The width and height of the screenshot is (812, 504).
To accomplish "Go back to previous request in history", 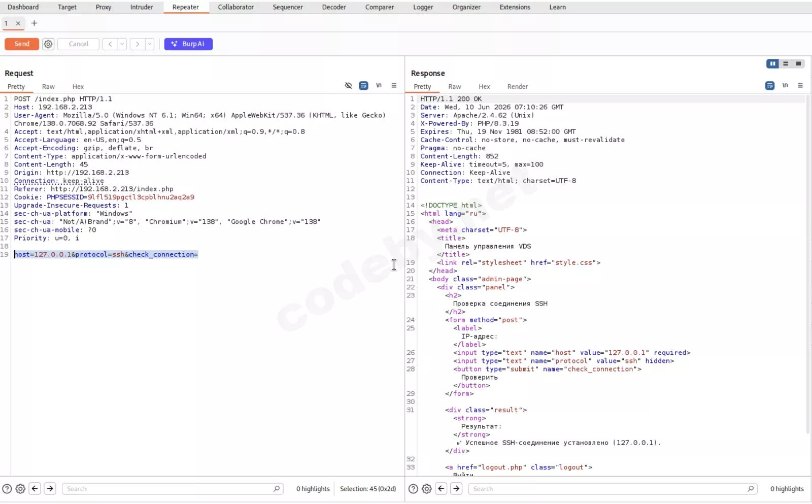I will 110,44.
